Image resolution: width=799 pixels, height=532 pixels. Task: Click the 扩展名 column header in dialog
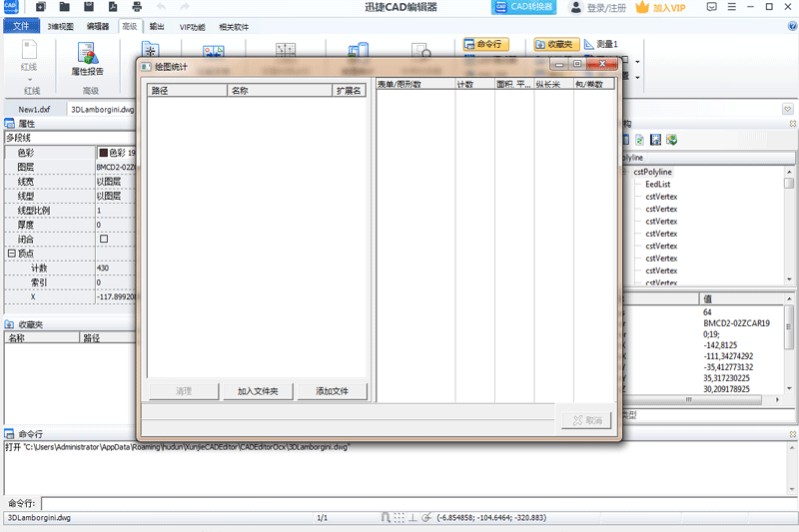(349, 91)
